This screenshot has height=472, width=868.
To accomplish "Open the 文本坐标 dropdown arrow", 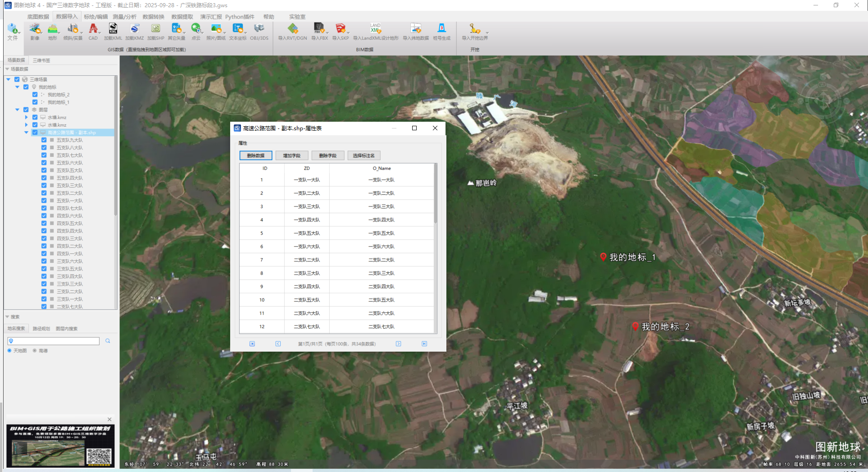I will pyautogui.click(x=245, y=33).
